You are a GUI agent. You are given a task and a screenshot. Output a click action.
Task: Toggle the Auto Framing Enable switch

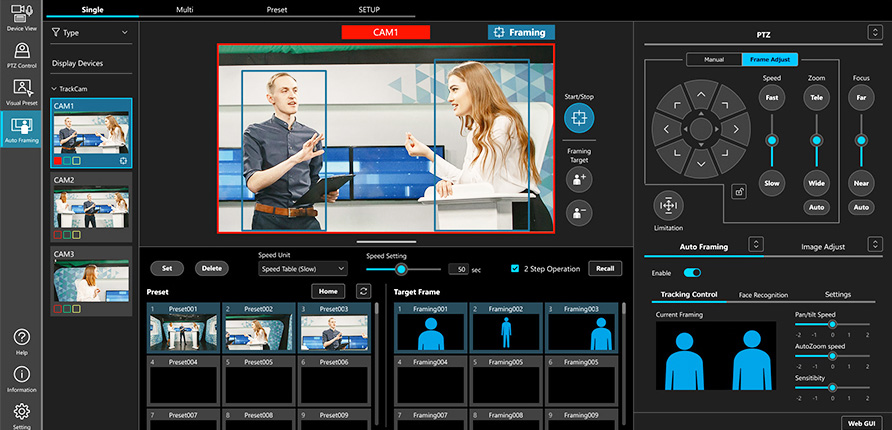[x=692, y=272]
